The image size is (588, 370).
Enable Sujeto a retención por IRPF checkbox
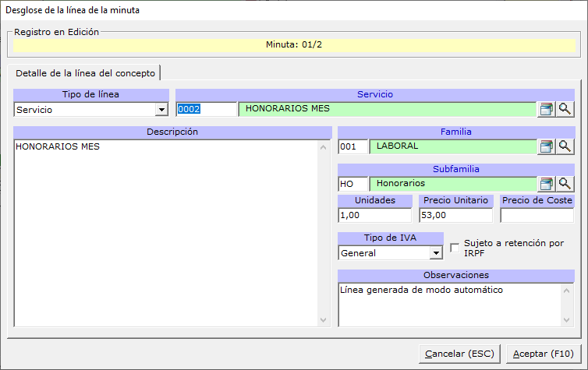tap(455, 248)
